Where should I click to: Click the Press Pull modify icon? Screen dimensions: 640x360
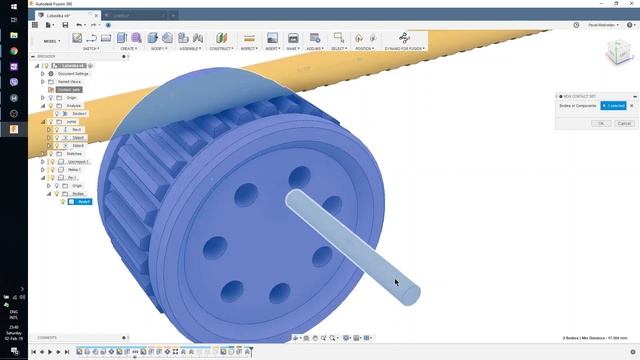point(153,38)
